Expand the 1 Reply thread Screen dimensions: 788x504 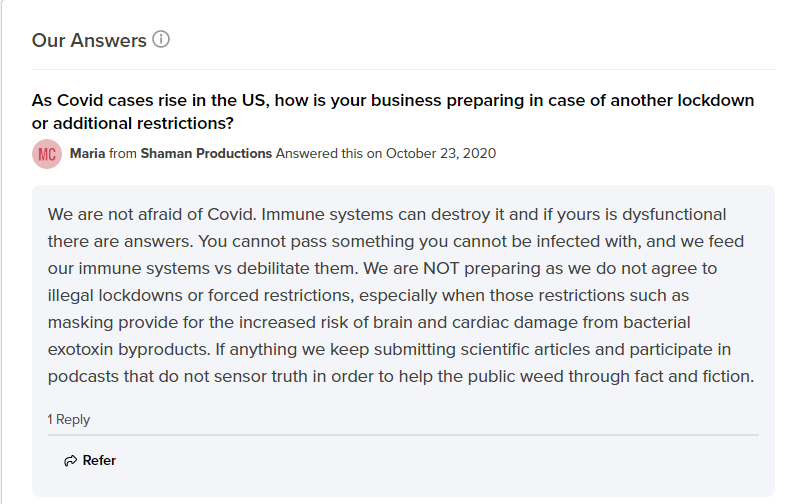point(68,419)
